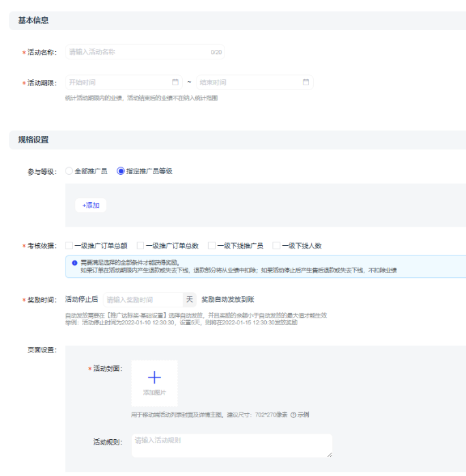Toggle the 一级下线人数 checkbox

276,246
